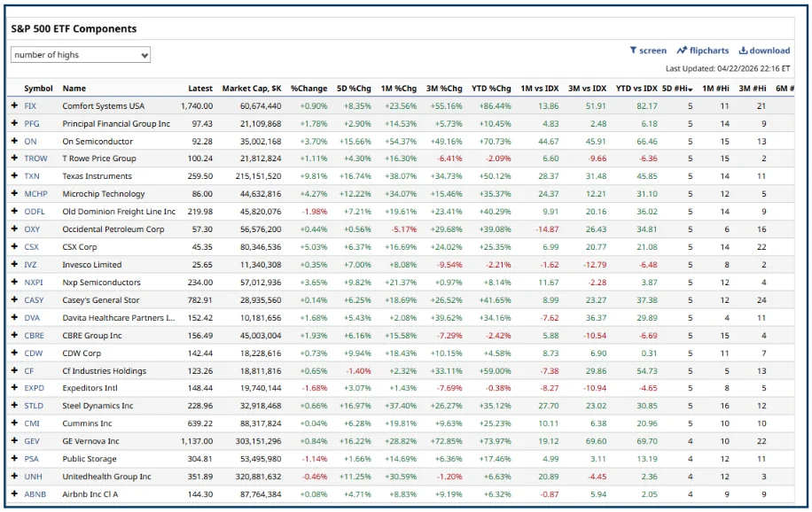Expand the CDW row plus icon
This screenshot has height=512, width=812.
pos(14,353)
